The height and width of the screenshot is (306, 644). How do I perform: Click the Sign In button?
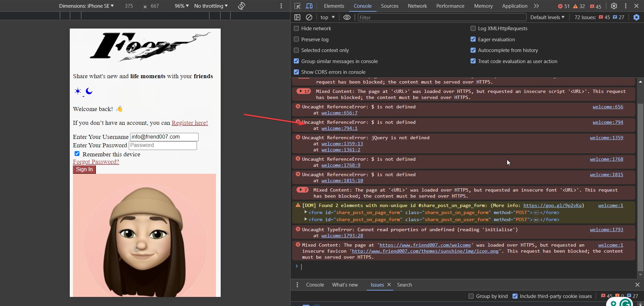84,169
